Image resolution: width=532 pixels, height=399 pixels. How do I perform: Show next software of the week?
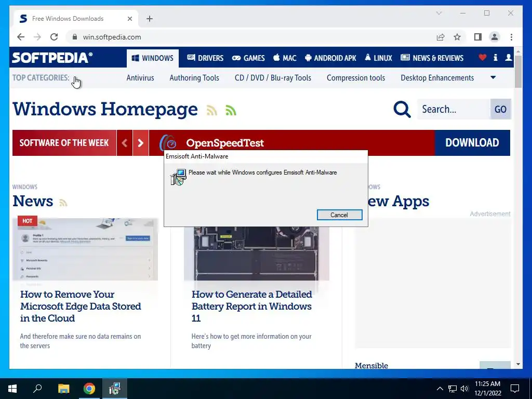pyautogui.click(x=141, y=143)
